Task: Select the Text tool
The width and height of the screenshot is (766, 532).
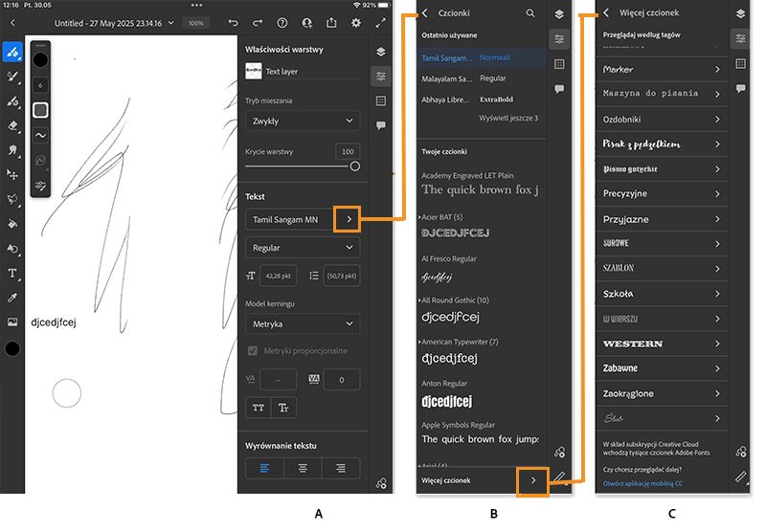Action: click(12, 273)
